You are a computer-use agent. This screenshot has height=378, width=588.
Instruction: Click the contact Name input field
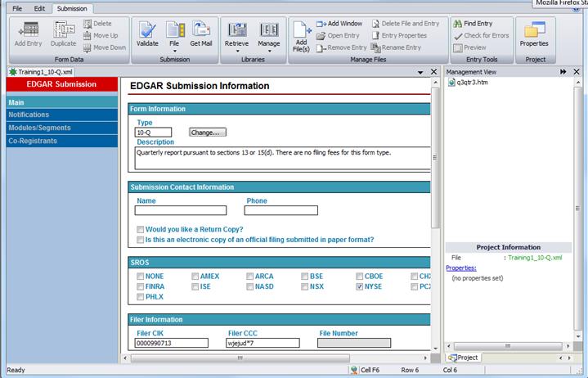tap(181, 210)
